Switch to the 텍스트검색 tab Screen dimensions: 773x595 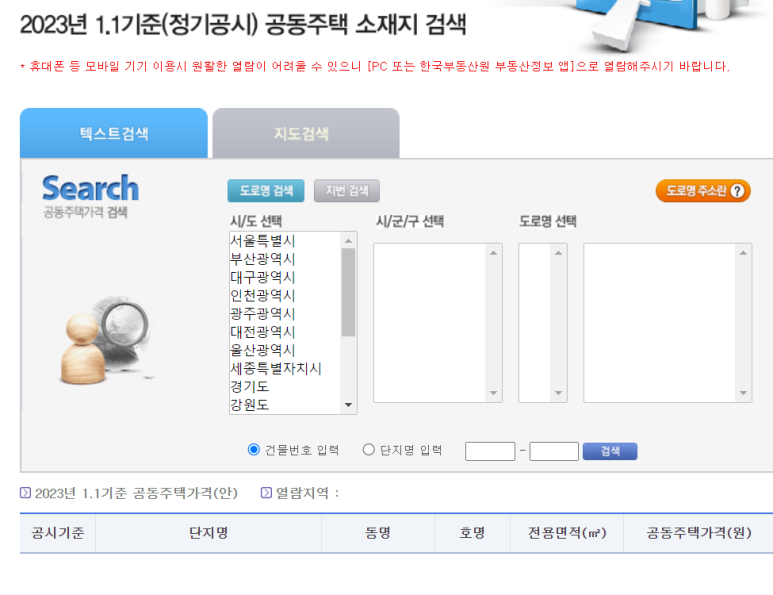pyautogui.click(x=114, y=133)
